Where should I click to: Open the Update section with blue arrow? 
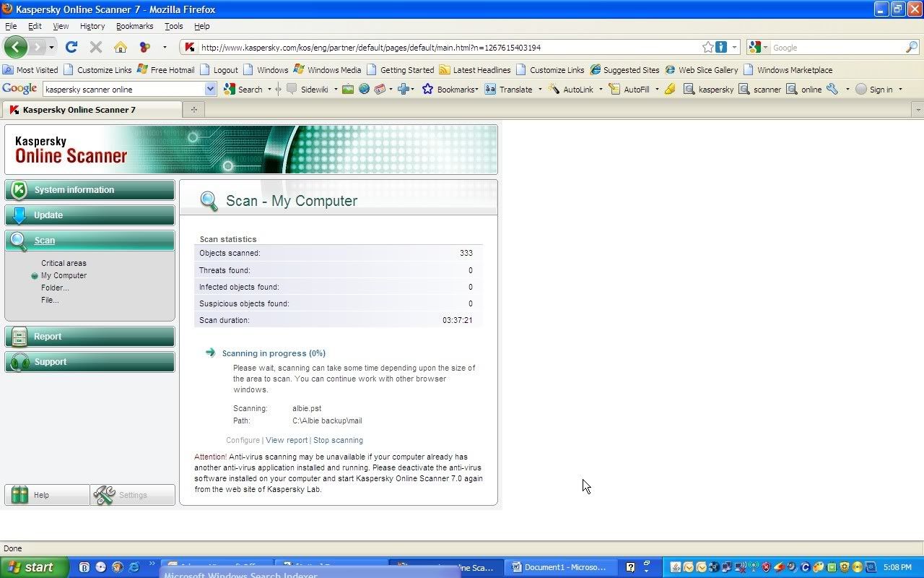pyautogui.click(x=90, y=215)
